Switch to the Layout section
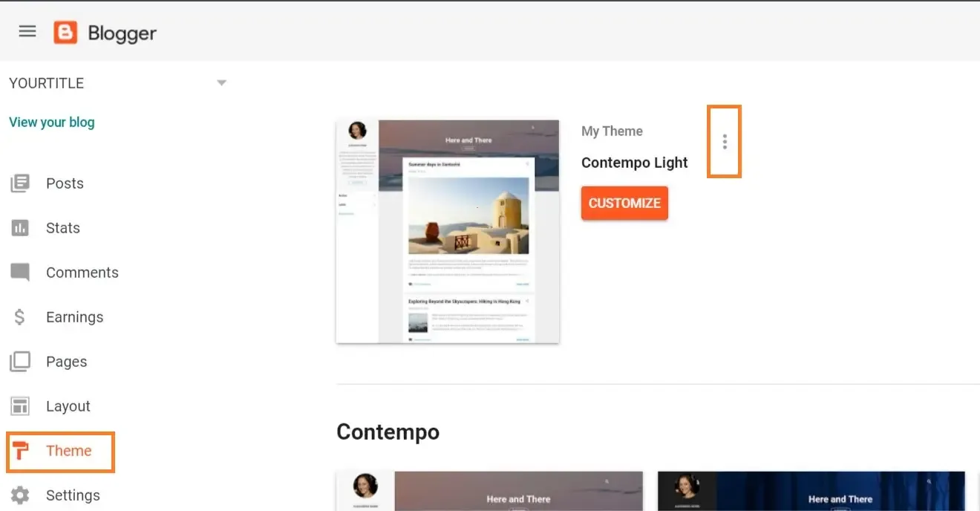The width and height of the screenshot is (980, 511). 68,406
